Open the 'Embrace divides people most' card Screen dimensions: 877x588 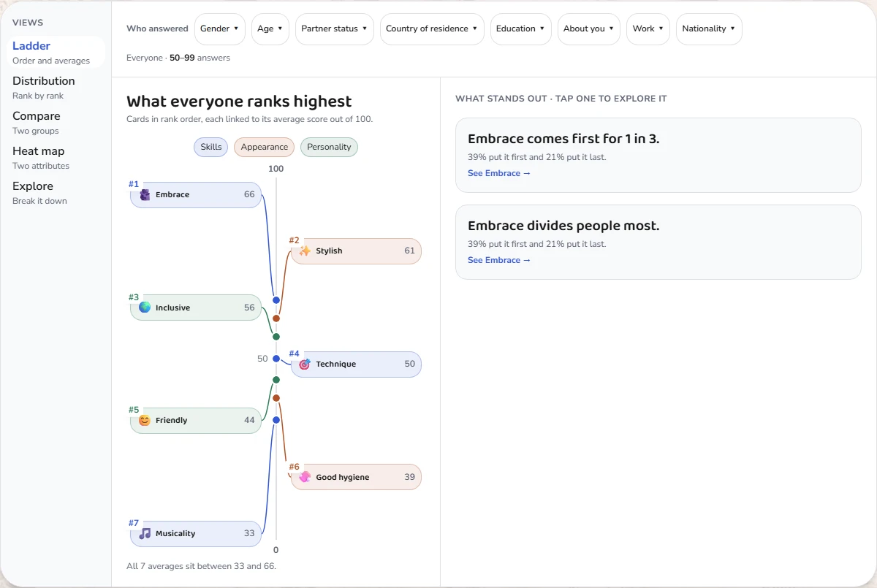coord(658,243)
